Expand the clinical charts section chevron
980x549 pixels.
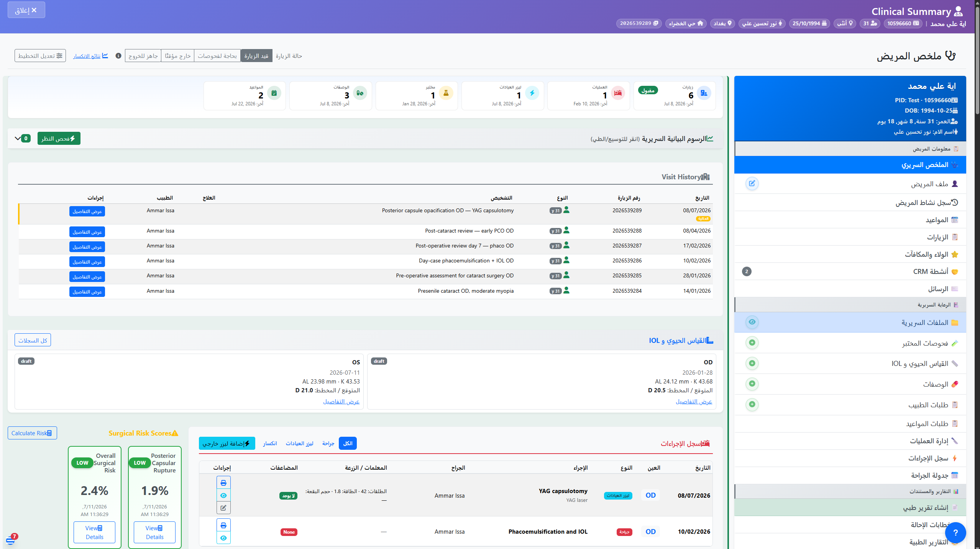click(x=18, y=138)
